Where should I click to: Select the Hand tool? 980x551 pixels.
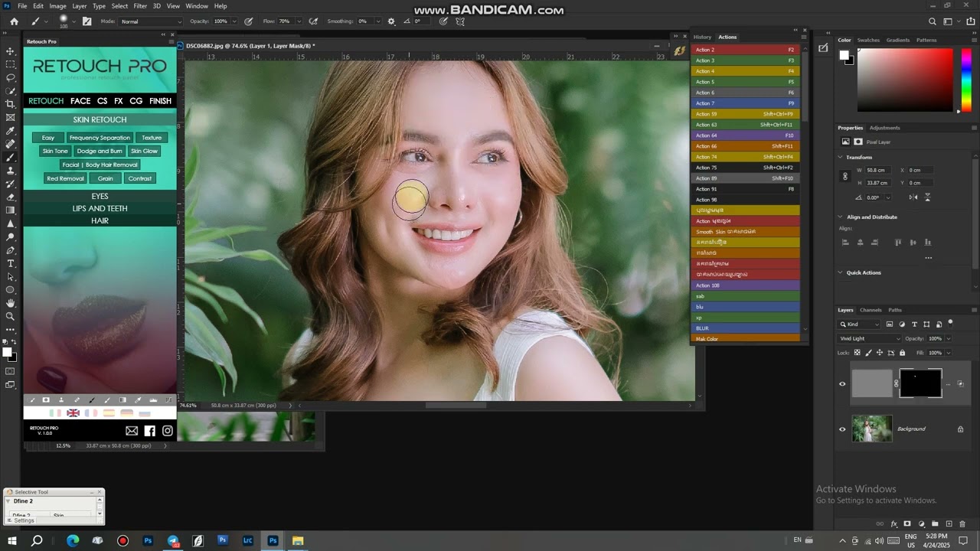tap(10, 303)
